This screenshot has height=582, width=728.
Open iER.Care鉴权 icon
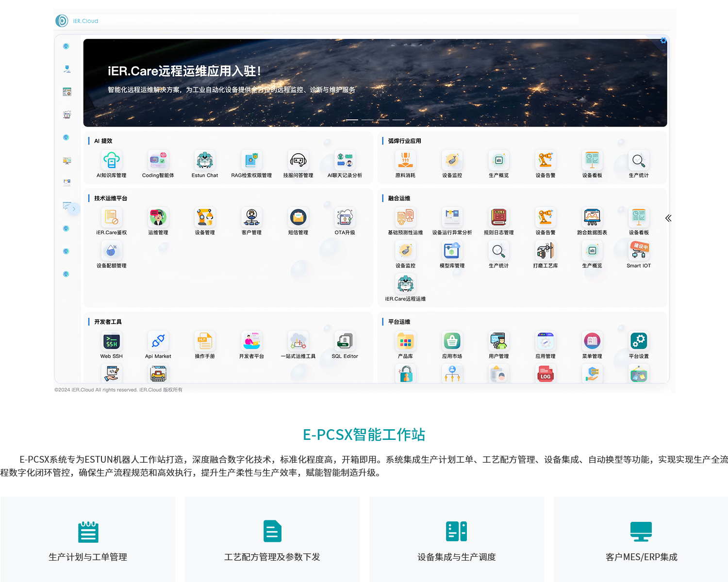(111, 217)
